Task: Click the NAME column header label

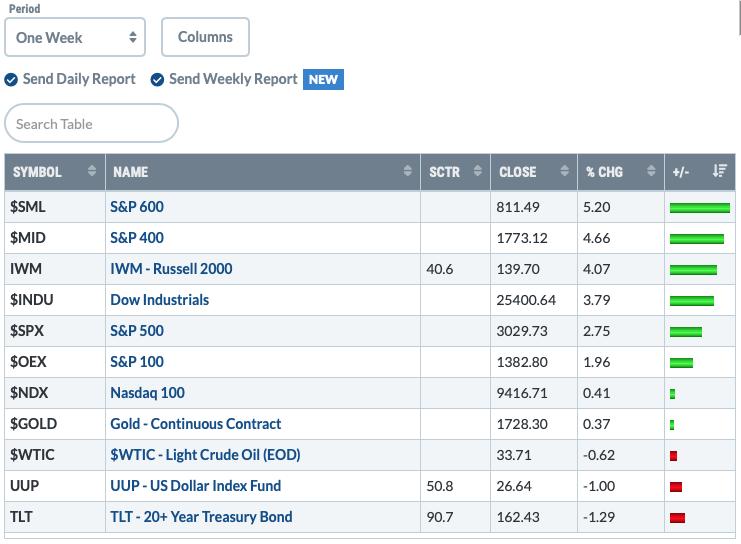Action: click(130, 172)
